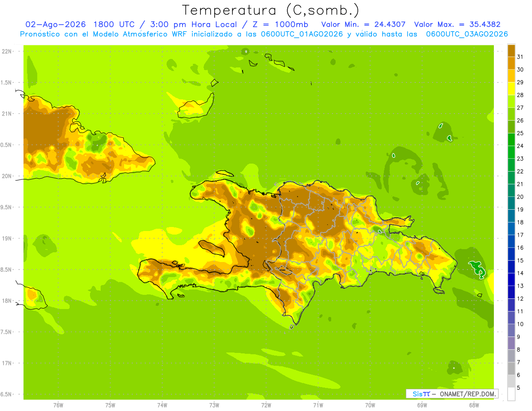
Task: Click the "76W" longitude label
Action: point(58,405)
